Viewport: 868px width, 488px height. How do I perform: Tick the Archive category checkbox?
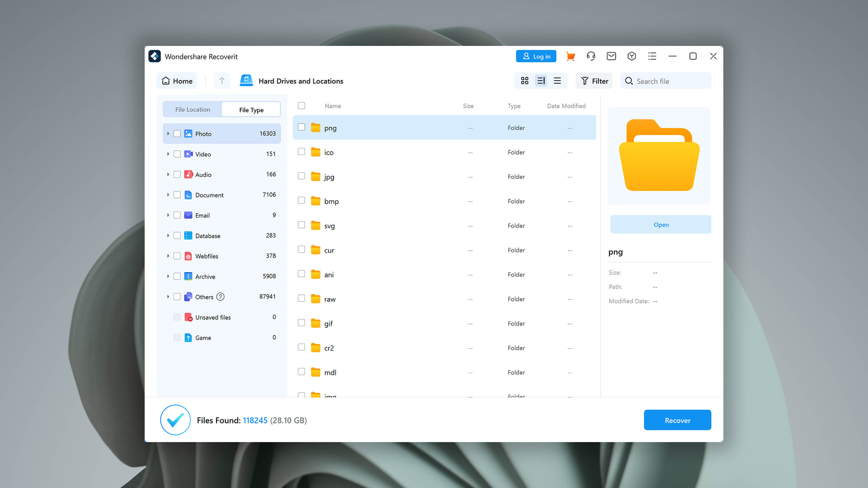(177, 277)
